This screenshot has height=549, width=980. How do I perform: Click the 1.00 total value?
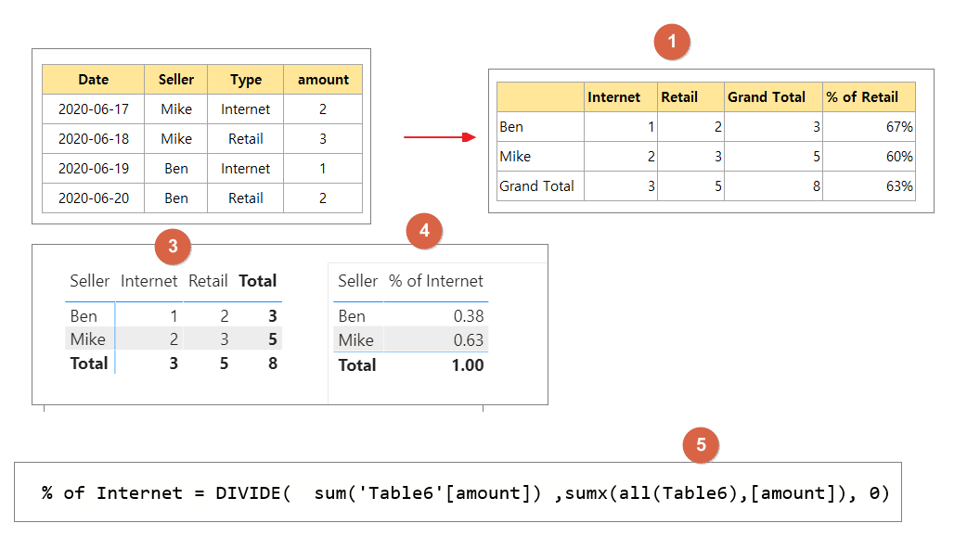[x=468, y=365]
